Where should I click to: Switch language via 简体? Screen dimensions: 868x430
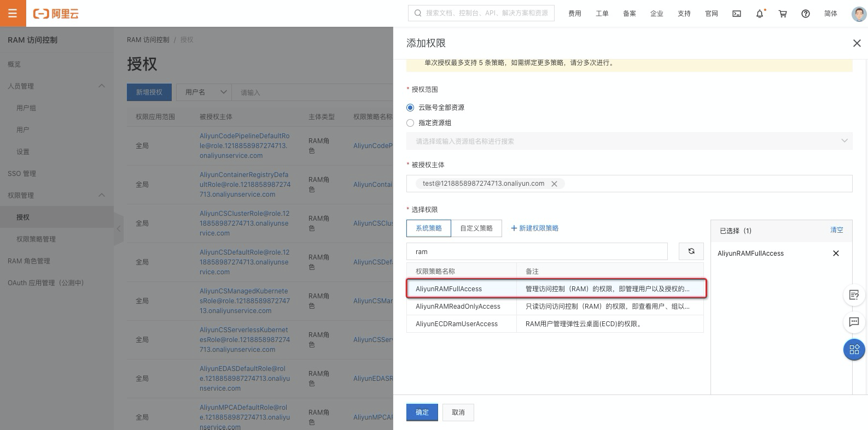(x=831, y=14)
